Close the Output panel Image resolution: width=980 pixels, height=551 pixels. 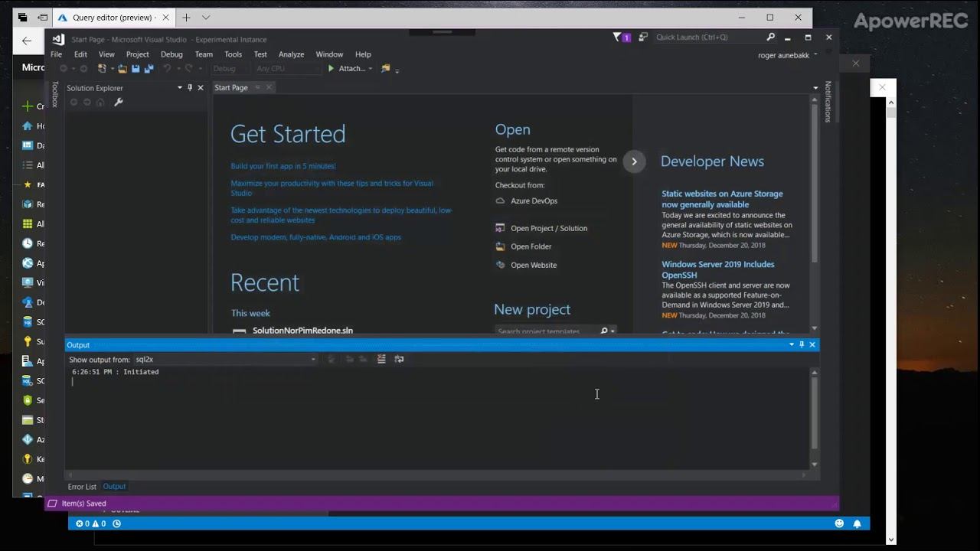pyautogui.click(x=812, y=344)
